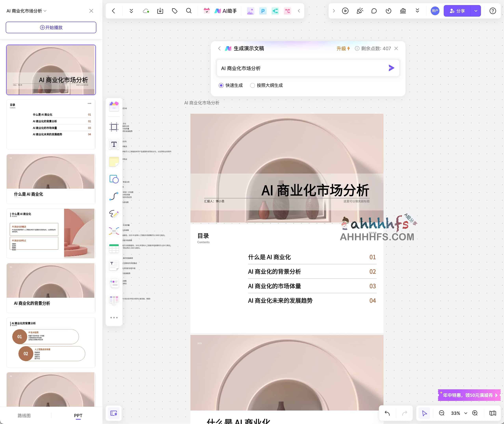
Task: Insert a table from the toolbar
Action: (114, 248)
